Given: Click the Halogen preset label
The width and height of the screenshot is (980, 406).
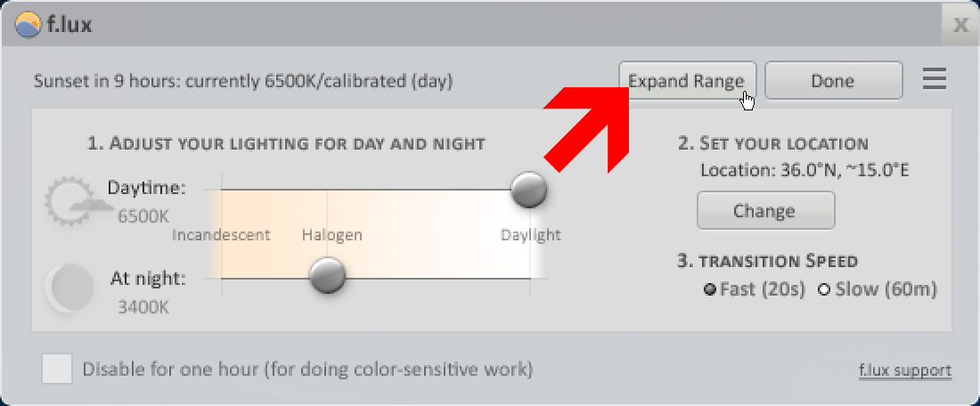Looking at the screenshot, I should coord(332,235).
